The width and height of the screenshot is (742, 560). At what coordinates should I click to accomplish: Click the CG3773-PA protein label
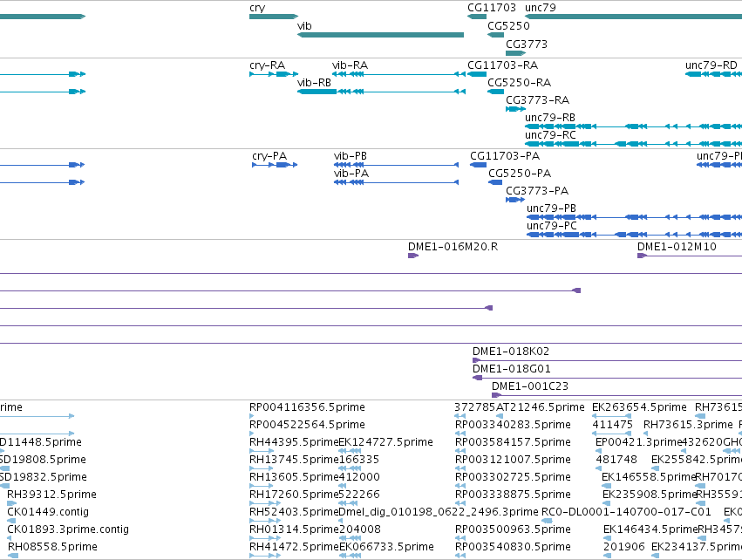(537, 191)
